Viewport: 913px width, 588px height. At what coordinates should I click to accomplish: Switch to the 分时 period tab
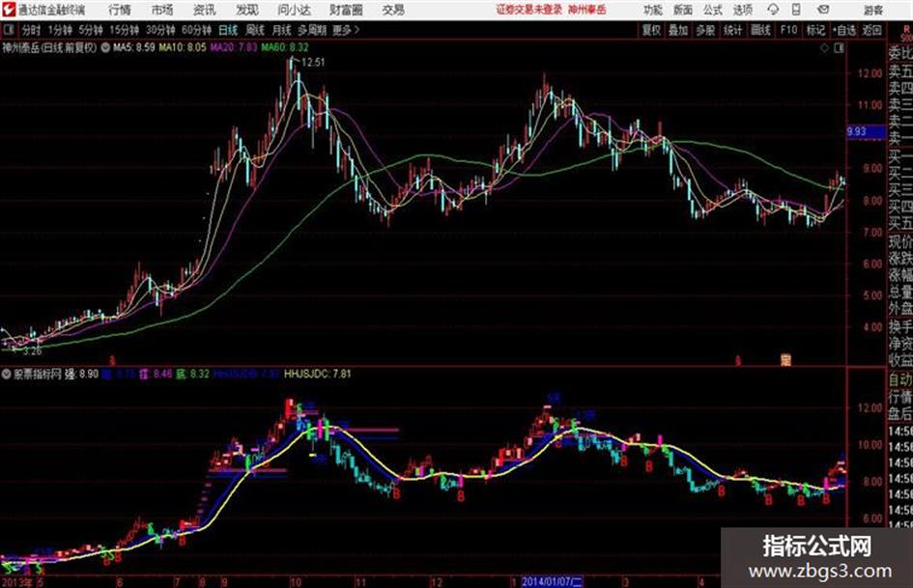point(31,30)
